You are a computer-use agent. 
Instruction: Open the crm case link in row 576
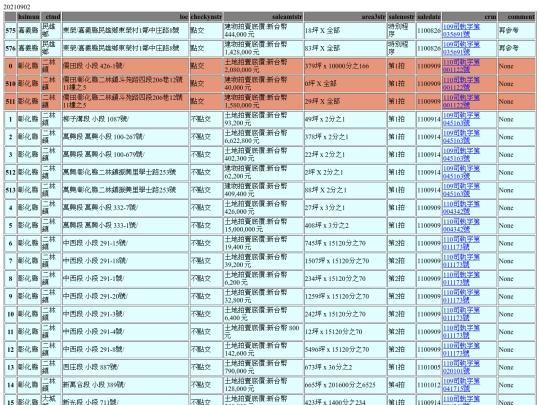(x=461, y=48)
